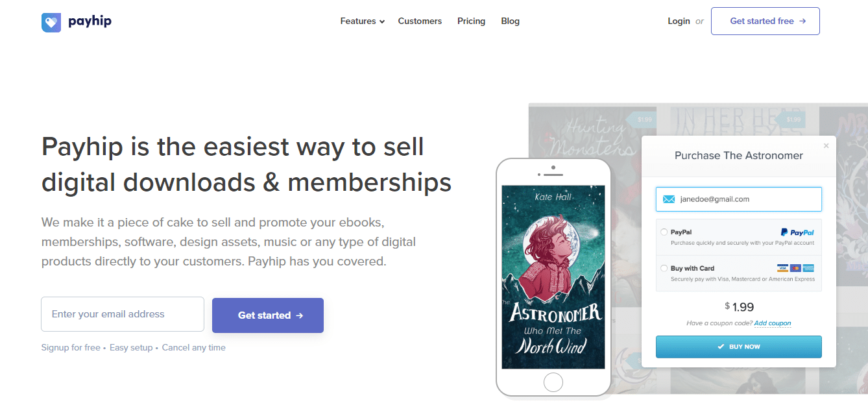Click the Get started button beside email field
The image size is (868, 418).
[x=267, y=315]
